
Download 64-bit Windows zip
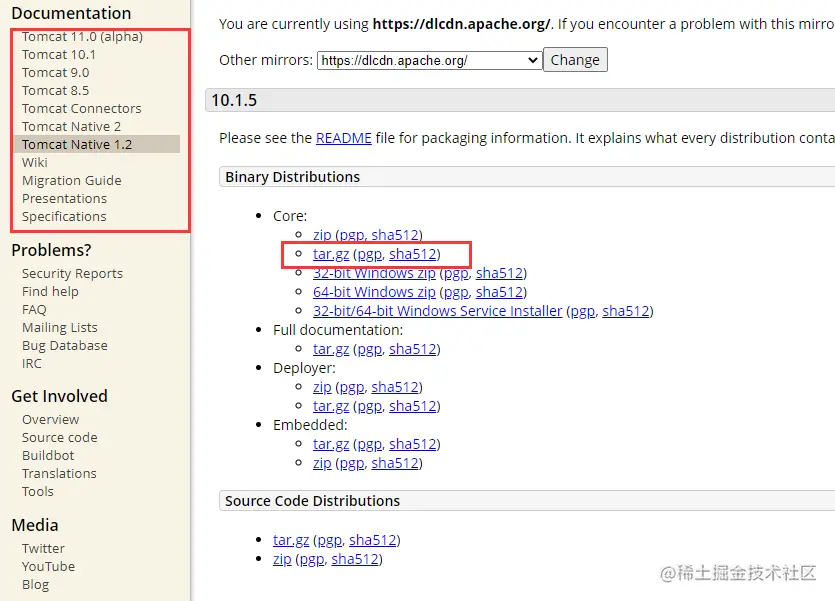[374, 292]
